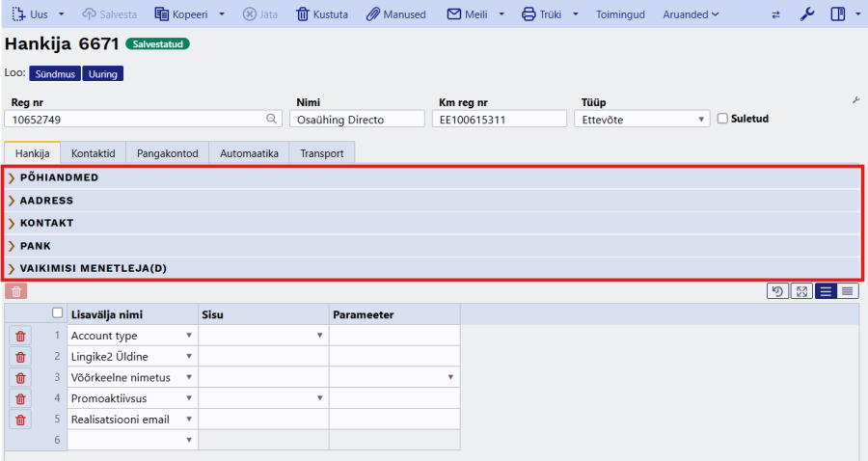Switch to the Kontaktid tab
Screen dimensions: 868x461
click(x=93, y=153)
